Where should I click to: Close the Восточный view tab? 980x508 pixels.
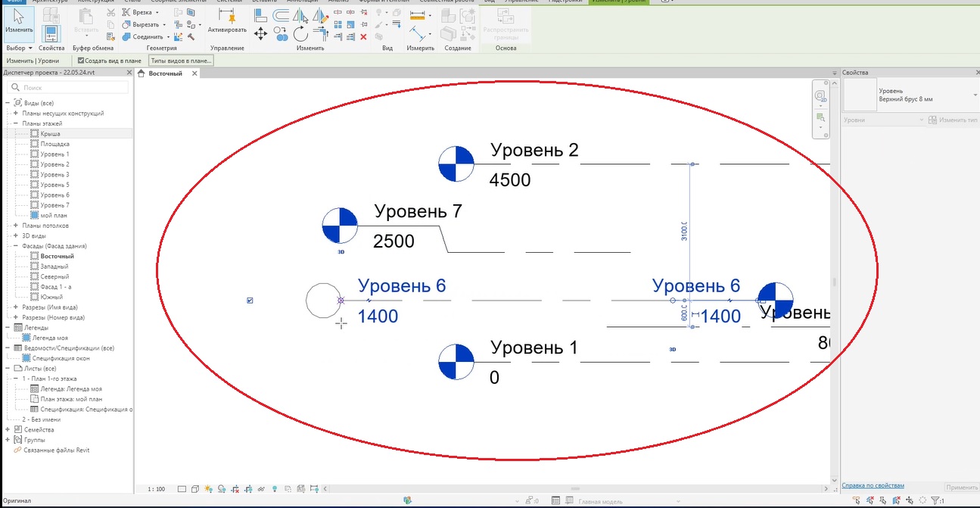194,73
